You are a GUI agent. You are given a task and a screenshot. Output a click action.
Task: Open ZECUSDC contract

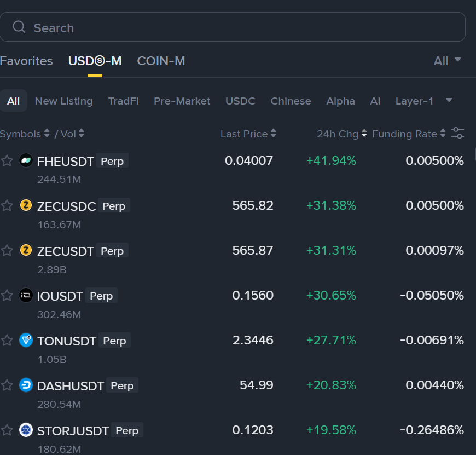[67, 206]
